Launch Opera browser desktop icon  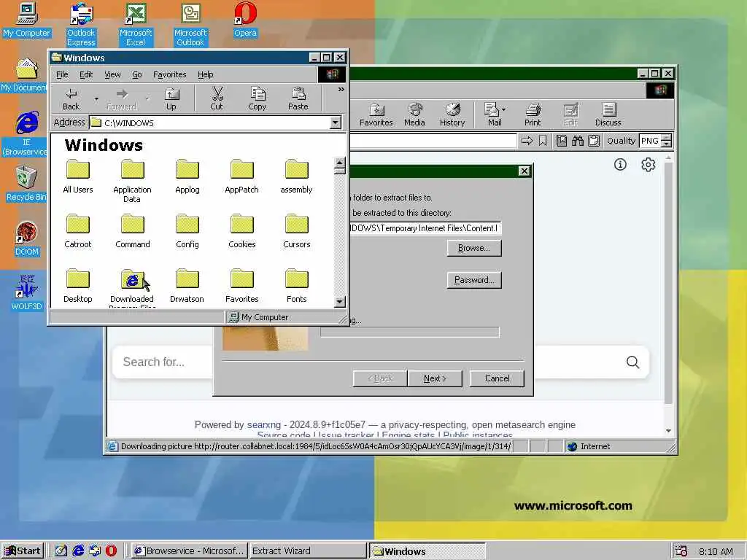[x=245, y=20]
